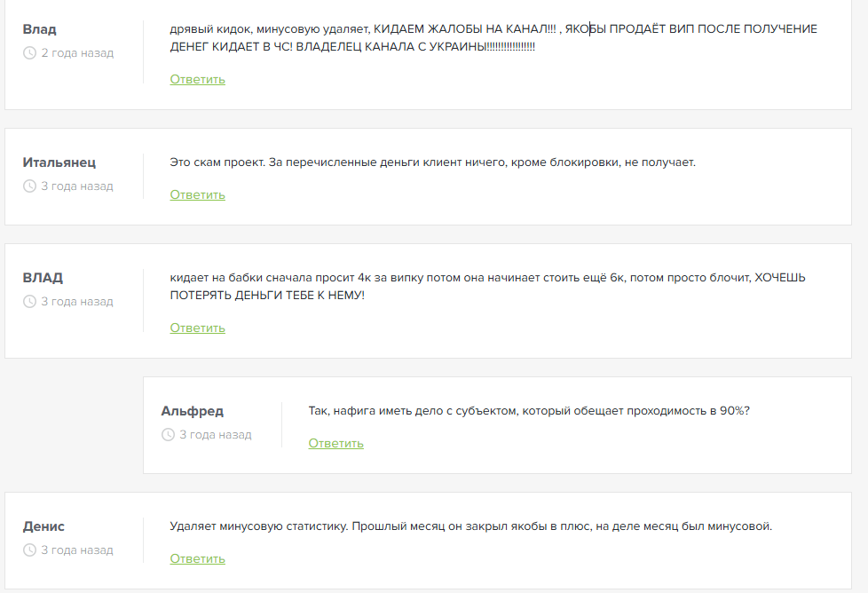Select author name Итальянец
Screen dimensions: 868x593
(59, 162)
